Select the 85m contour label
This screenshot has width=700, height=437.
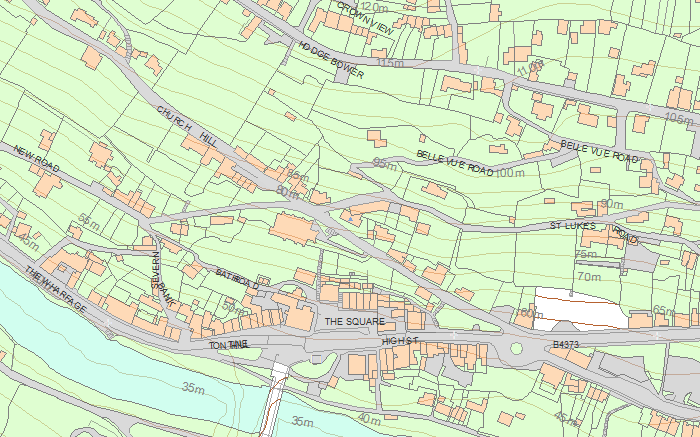click(x=298, y=175)
